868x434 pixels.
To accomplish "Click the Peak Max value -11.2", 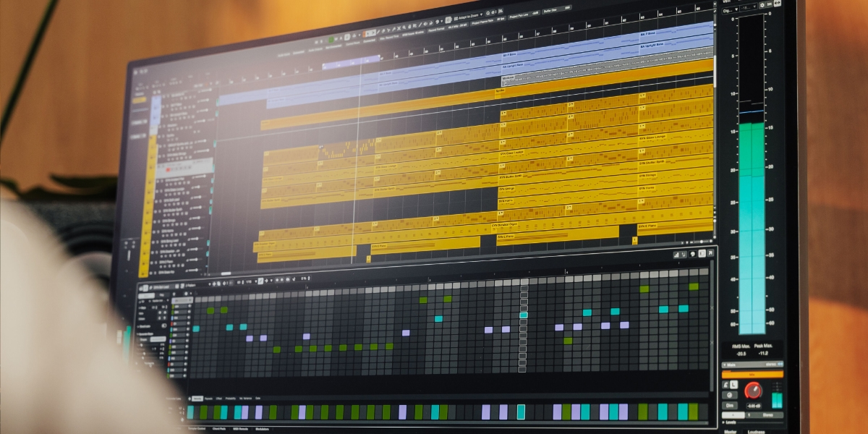I will click(763, 354).
